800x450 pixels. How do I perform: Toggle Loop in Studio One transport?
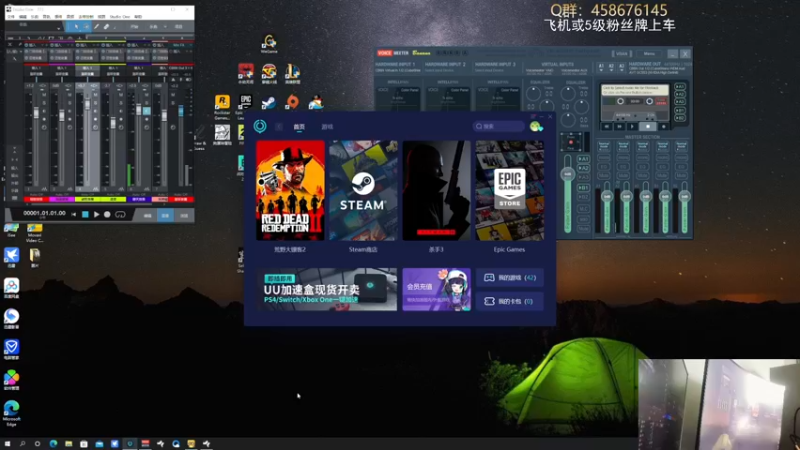pyautogui.click(x=120, y=215)
